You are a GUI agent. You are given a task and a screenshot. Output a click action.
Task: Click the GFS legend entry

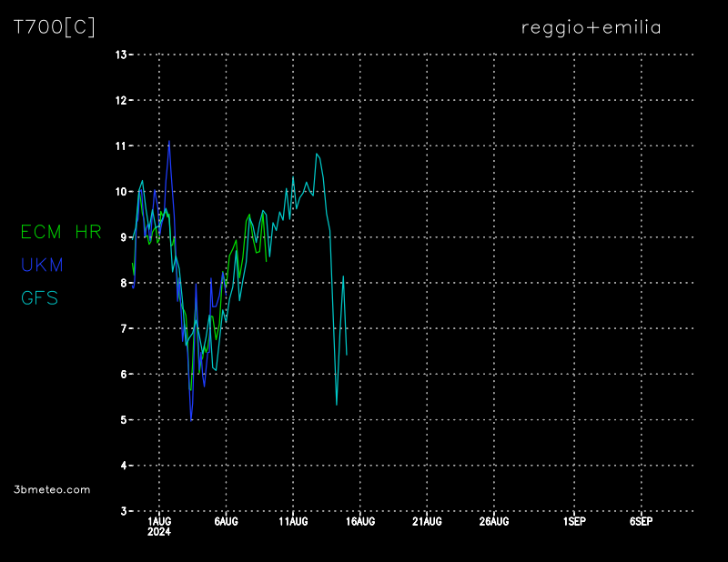coord(40,297)
